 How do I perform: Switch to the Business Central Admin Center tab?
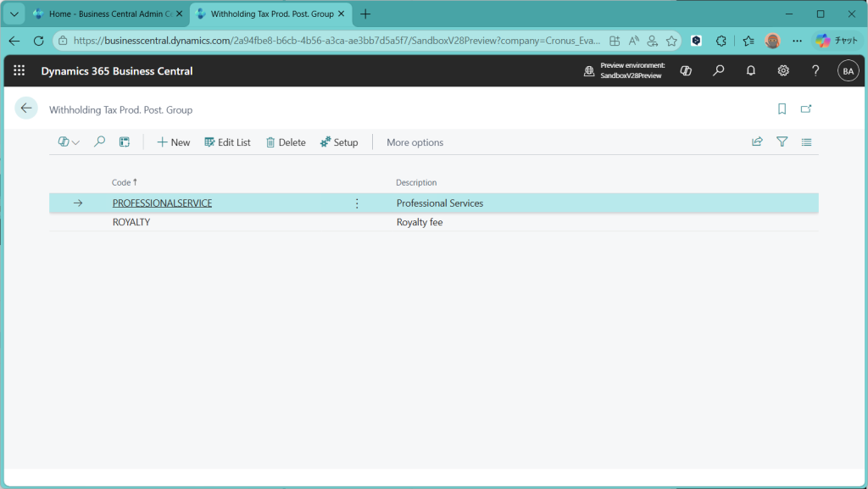(x=102, y=14)
